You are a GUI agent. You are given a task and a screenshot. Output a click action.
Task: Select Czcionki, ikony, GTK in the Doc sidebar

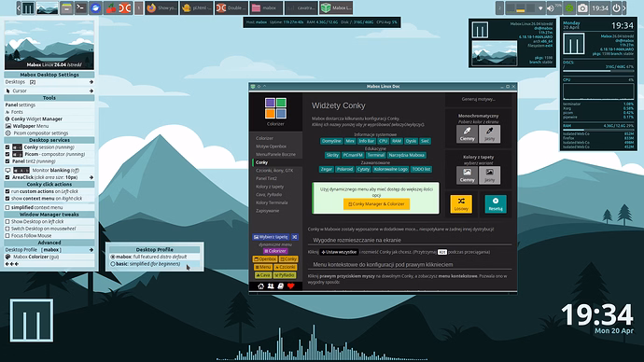tap(274, 171)
